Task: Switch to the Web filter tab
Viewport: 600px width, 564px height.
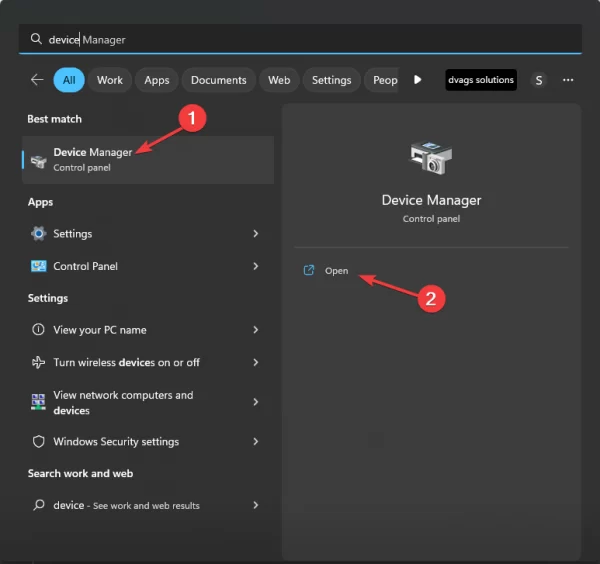Action: (x=279, y=80)
